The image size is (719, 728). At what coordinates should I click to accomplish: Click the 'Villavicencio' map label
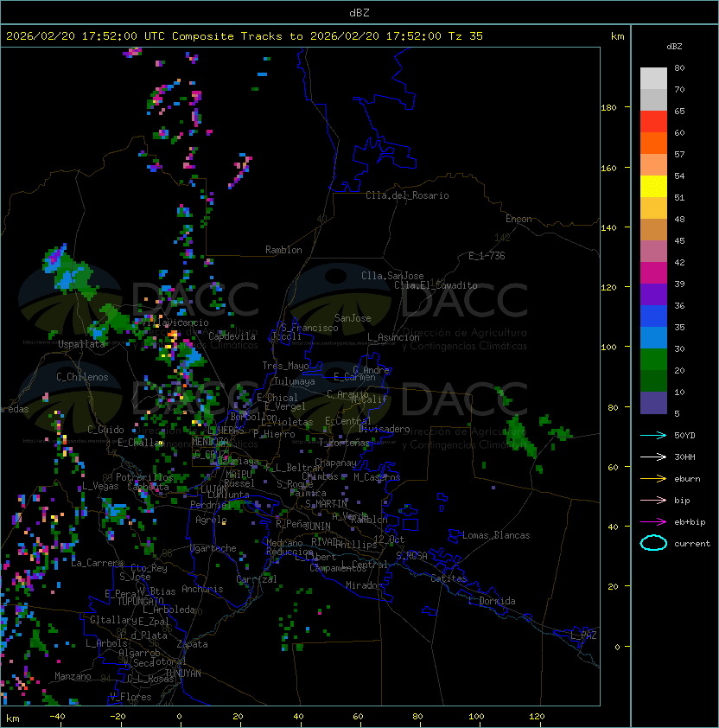[175, 322]
